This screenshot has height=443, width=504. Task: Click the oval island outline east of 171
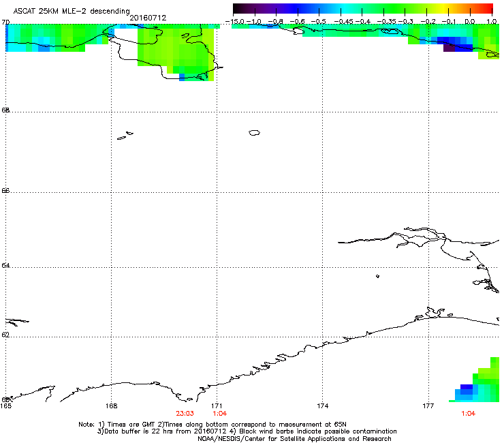tap(254, 132)
